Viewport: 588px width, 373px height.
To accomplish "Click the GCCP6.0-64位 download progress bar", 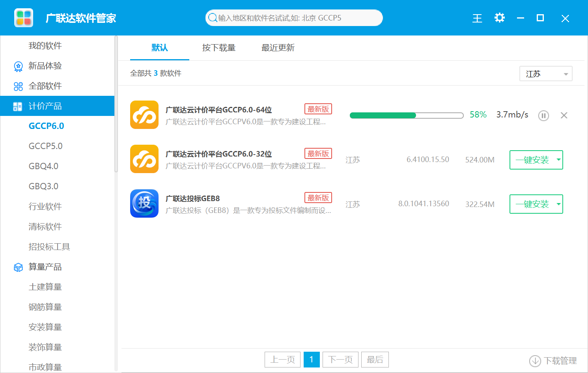I will point(407,116).
